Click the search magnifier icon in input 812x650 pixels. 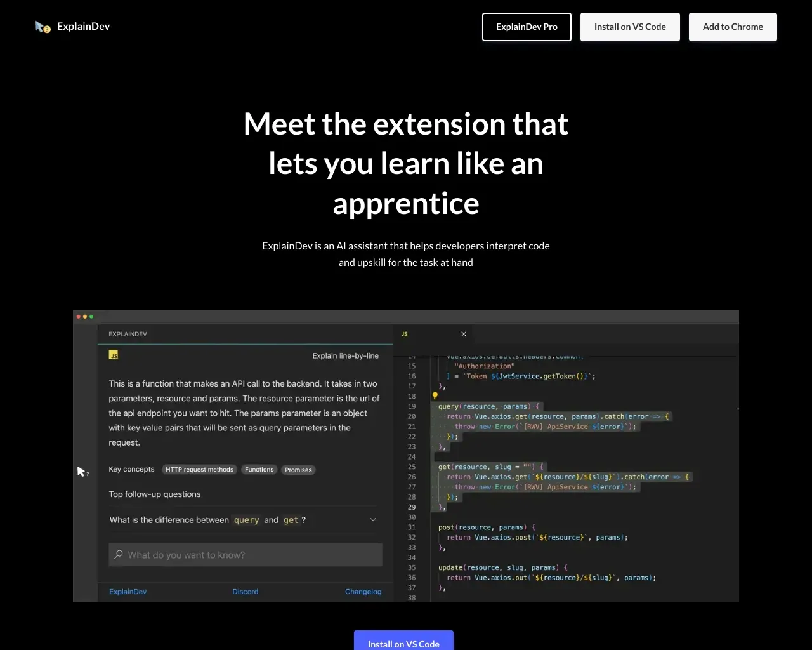coord(119,555)
